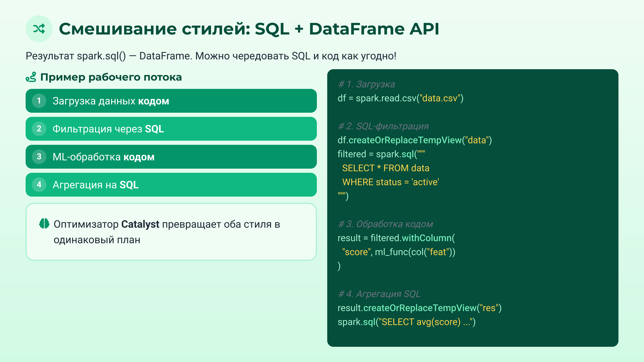Click the subtitle about spark.sql() result
This screenshot has width=644, height=362.
211,56
